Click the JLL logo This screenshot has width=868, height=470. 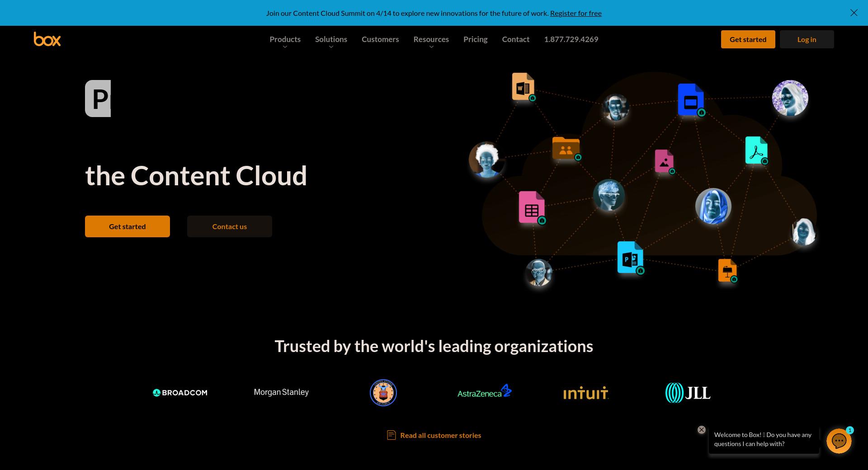click(x=688, y=393)
